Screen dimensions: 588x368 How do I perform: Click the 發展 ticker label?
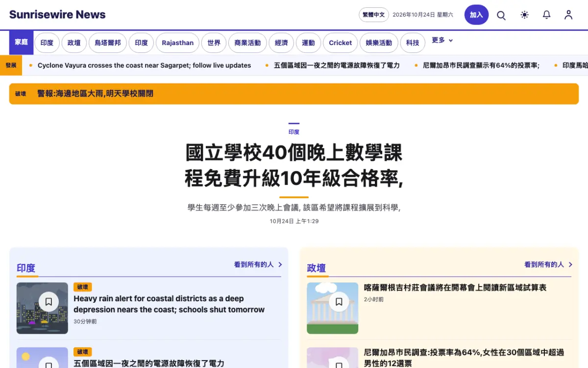coord(11,65)
